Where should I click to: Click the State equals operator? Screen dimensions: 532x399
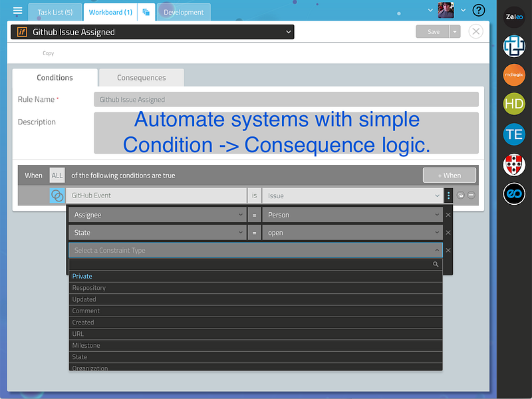tap(254, 232)
